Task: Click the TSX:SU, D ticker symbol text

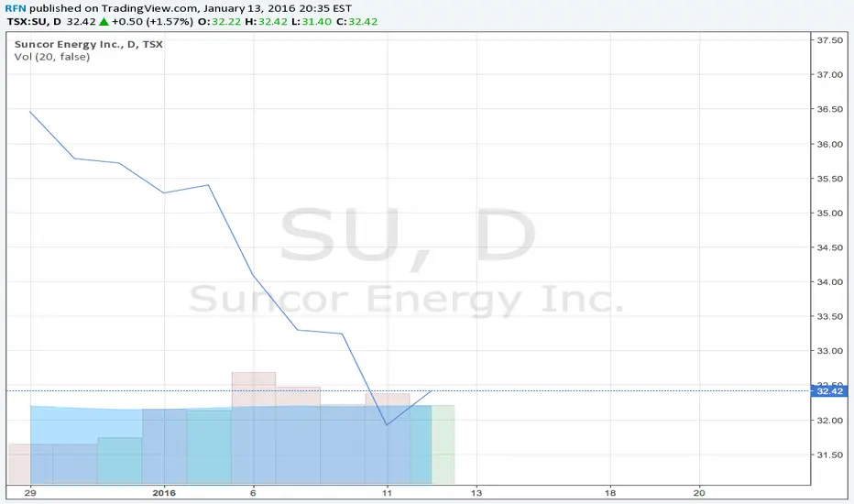Action: tap(34, 22)
